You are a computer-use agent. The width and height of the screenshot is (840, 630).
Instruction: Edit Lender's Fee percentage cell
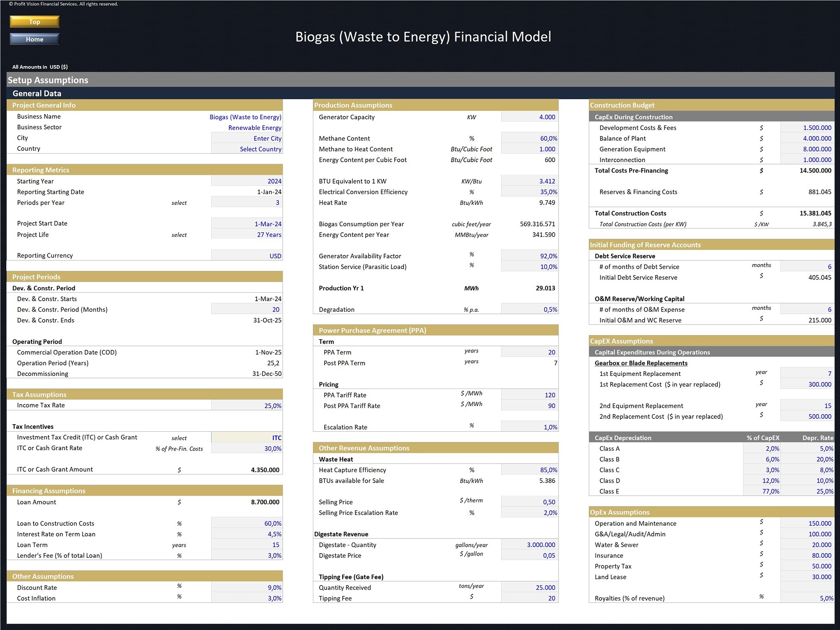pyautogui.click(x=247, y=556)
